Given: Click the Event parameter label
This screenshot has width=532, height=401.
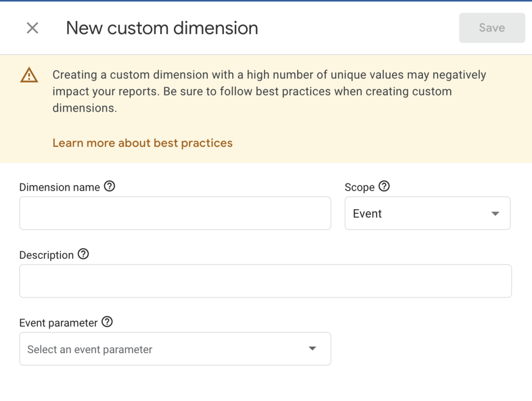Looking at the screenshot, I should tap(58, 323).
